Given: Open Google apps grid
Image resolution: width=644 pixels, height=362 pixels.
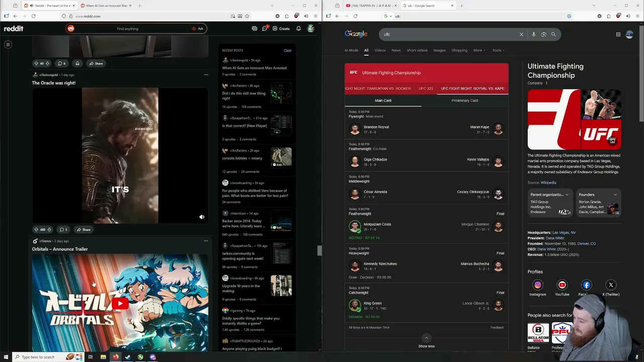Looking at the screenshot, I should [x=618, y=34].
